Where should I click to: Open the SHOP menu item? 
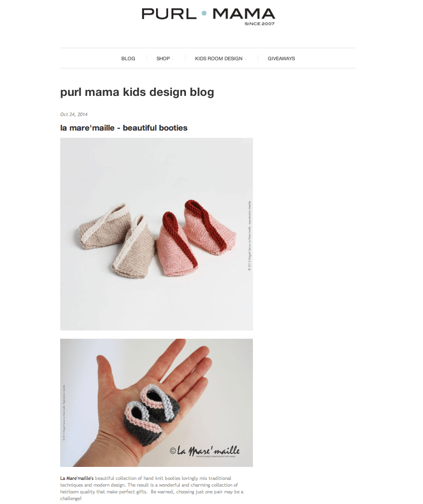[x=163, y=58]
